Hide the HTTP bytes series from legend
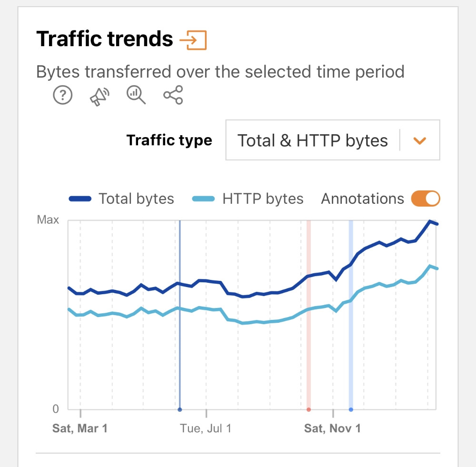This screenshot has height=467, width=476. click(262, 199)
